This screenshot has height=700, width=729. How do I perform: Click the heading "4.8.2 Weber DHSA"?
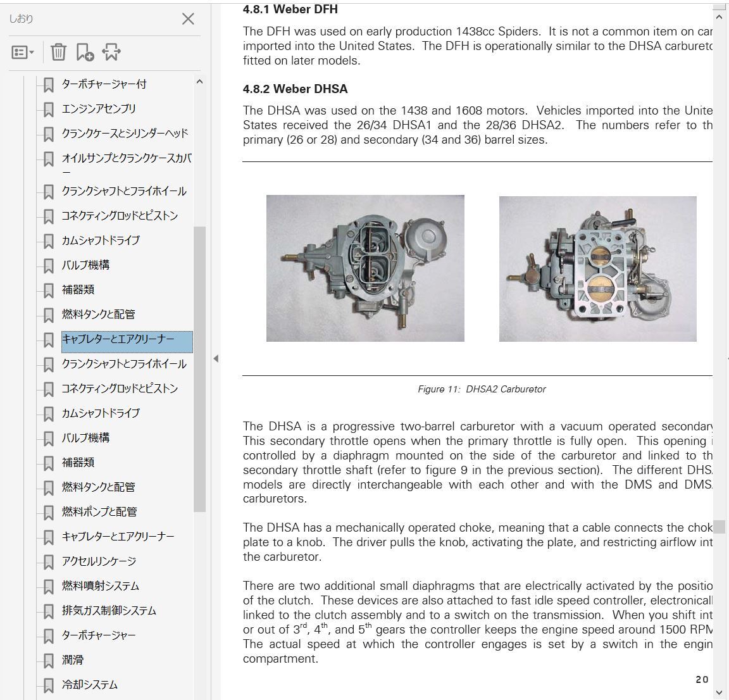coord(296,89)
